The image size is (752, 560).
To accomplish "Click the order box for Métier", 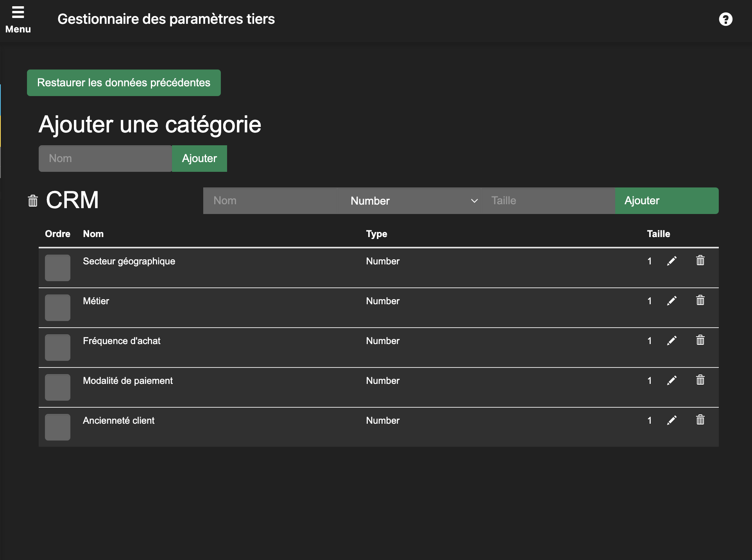I will pyautogui.click(x=57, y=308).
